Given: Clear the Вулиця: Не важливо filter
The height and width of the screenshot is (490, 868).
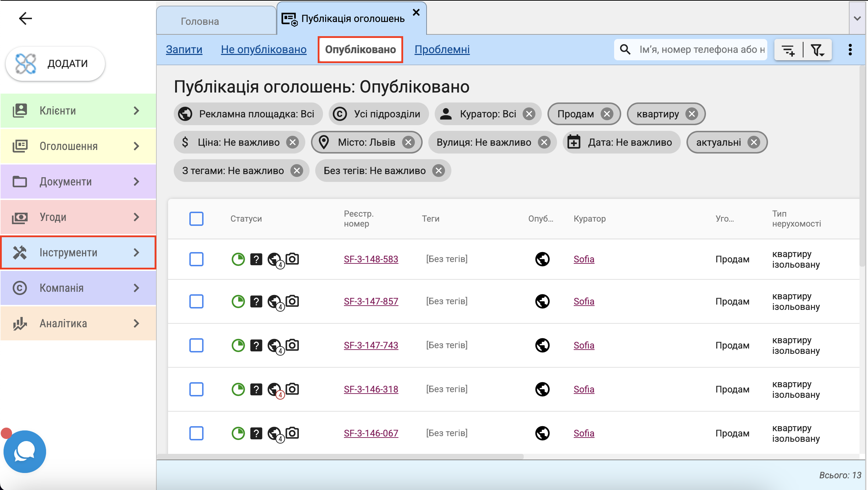Looking at the screenshot, I should click(x=544, y=143).
